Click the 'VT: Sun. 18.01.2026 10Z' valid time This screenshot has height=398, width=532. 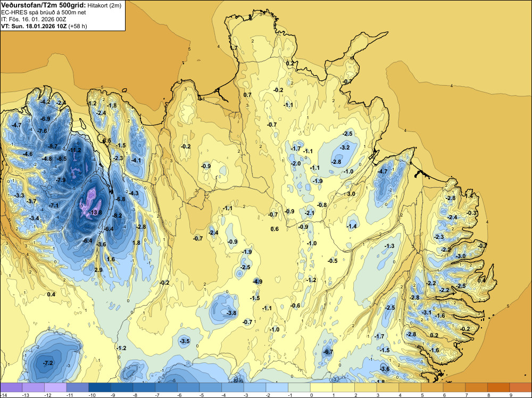click(x=34, y=26)
